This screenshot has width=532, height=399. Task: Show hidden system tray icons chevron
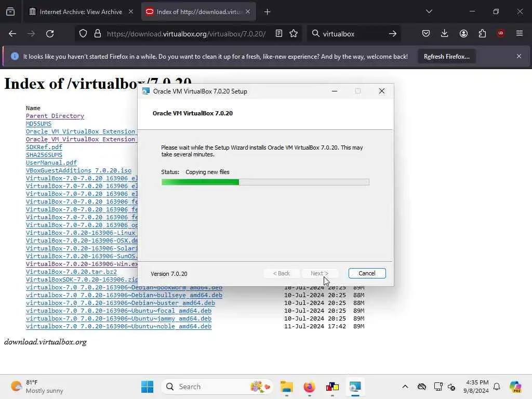click(405, 387)
